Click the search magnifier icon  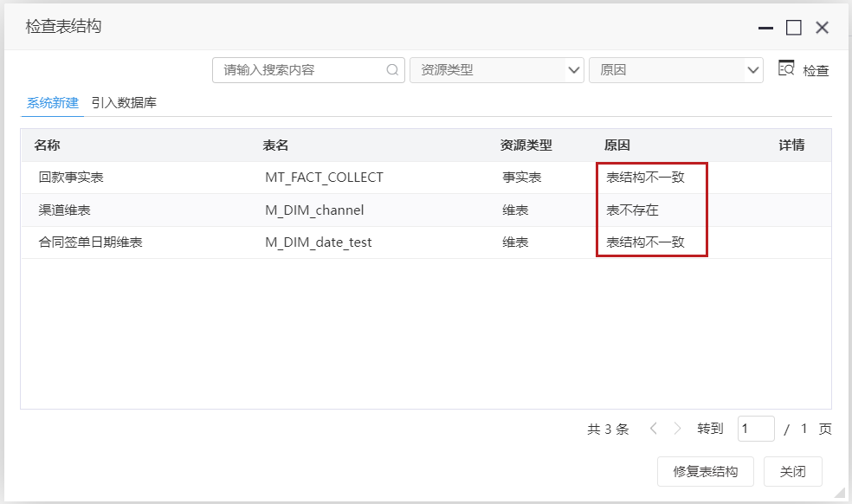(x=392, y=70)
